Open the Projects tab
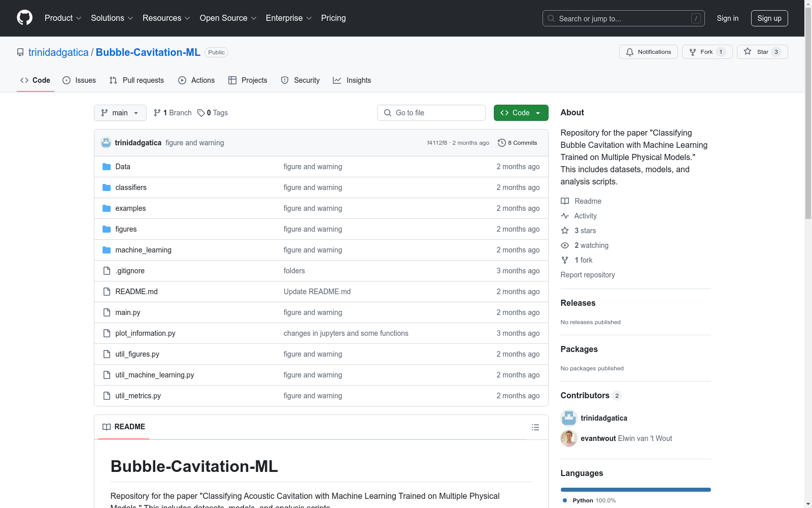Image resolution: width=812 pixels, height=508 pixels. click(248, 80)
